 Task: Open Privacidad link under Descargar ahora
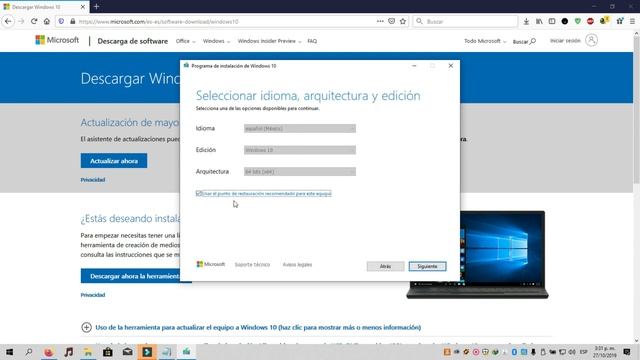pyautogui.click(x=93, y=295)
